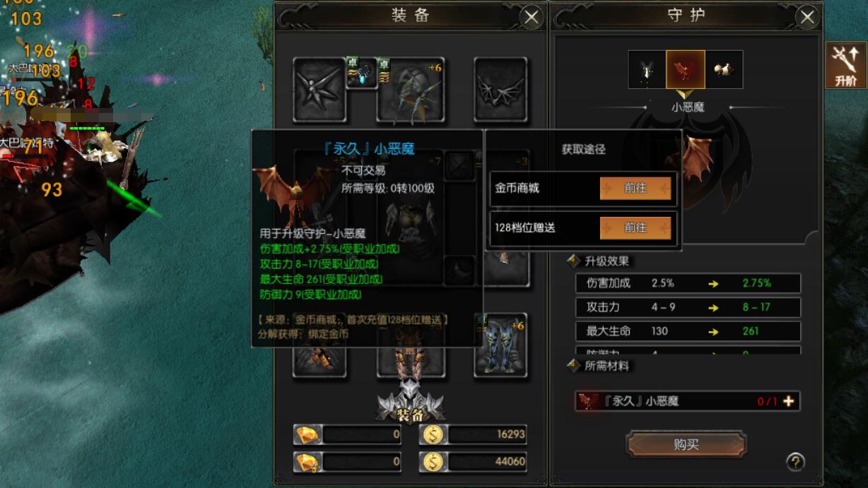The image size is (868, 488).
Task: Close the 装备 equipment panel
Action: (x=531, y=16)
